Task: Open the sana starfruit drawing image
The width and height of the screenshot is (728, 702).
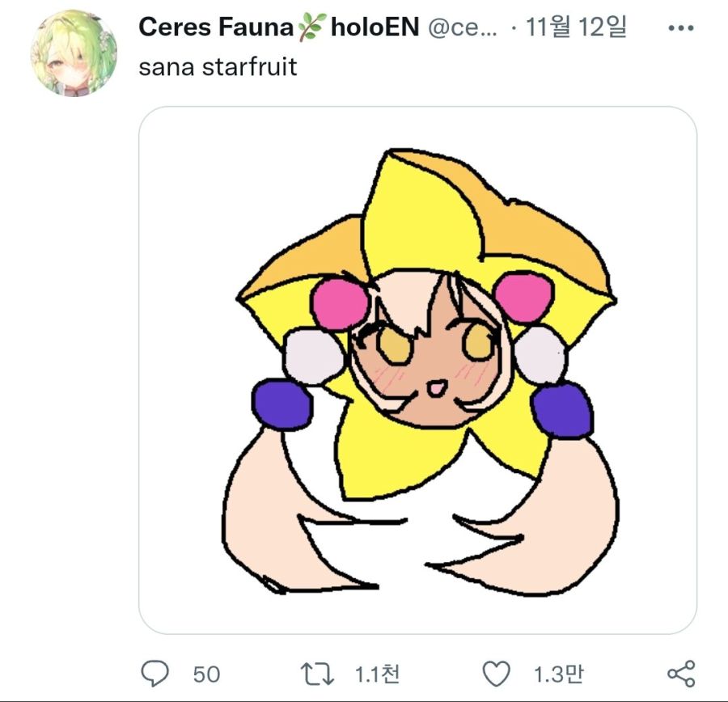Action: click(x=417, y=370)
